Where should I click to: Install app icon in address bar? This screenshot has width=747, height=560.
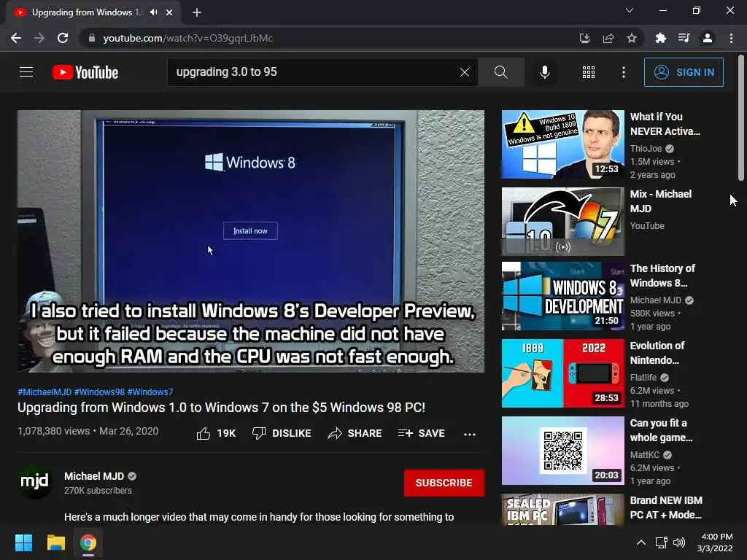tap(584, 38)
